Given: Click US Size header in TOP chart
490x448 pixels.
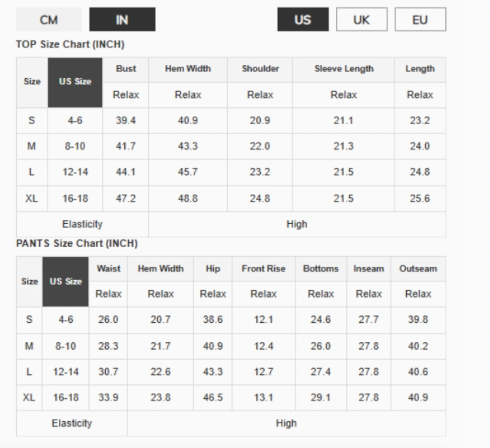Looking at the screenshot, I should point(75,82).
